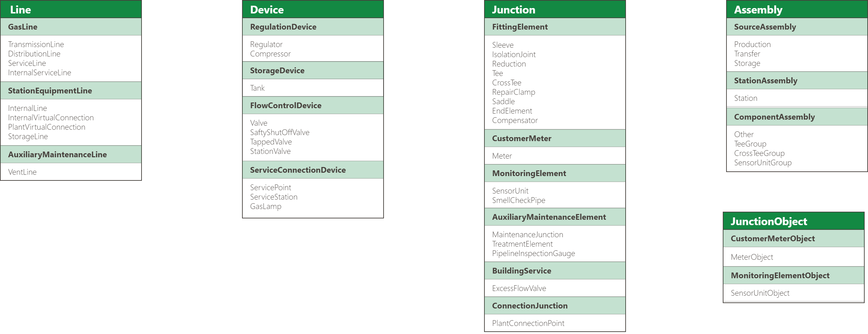Click the Device table header
Screen dimensions: 868x334
coord(267,9)
